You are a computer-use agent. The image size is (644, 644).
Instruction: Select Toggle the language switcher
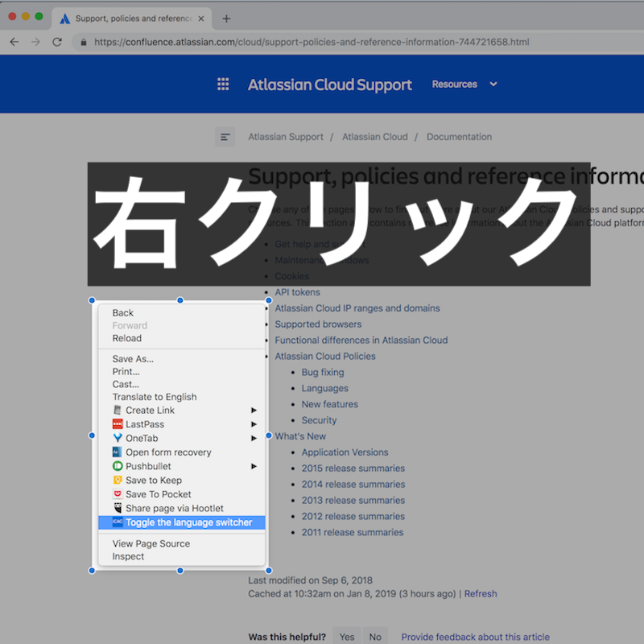(x=182, y=522)
